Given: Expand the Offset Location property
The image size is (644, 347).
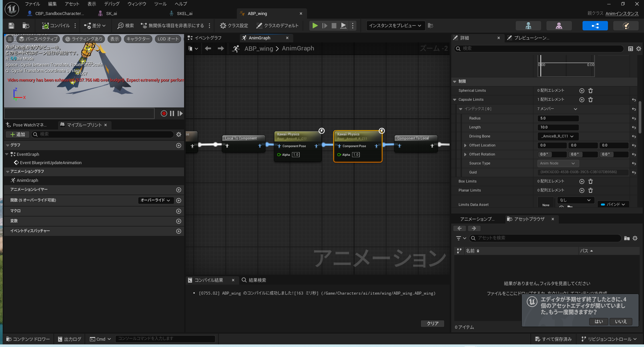Looking at the screenshot, I should click(x=465, y=145).
